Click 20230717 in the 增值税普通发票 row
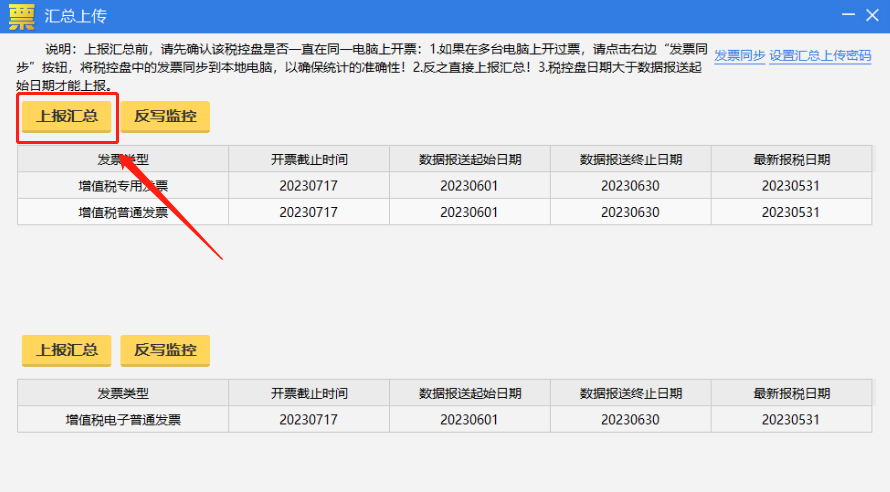The width and height of the screenshot is (890, 492). [x=309, y=212]
